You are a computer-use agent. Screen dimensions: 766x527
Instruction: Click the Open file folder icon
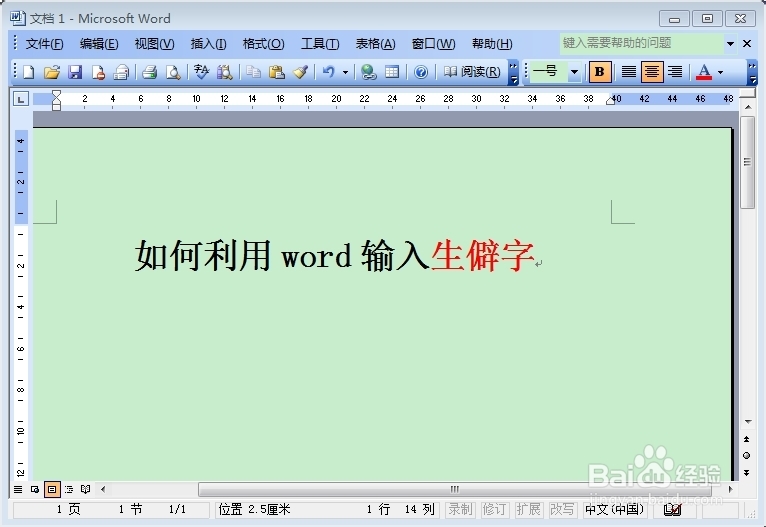(52, 72)
